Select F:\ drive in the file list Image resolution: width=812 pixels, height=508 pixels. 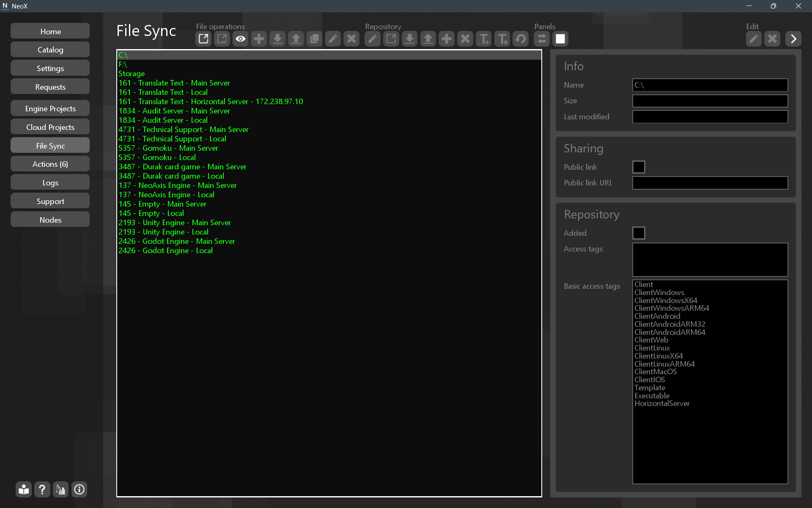click(x=123, y=64)
